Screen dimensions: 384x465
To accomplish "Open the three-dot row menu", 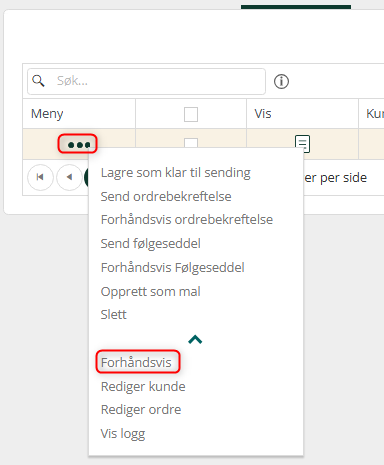I will click(x=79, y=145).
